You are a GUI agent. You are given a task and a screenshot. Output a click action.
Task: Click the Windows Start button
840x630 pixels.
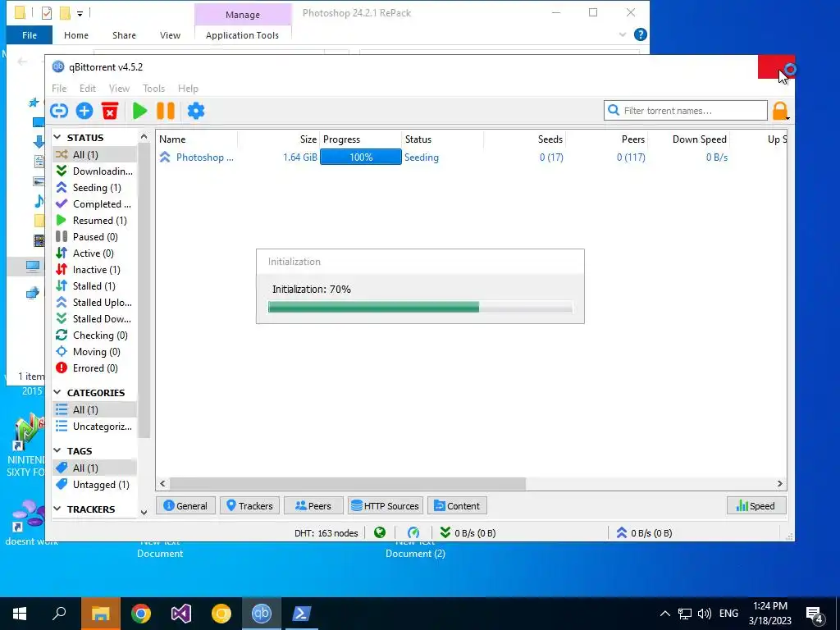(x=20, y=614)
